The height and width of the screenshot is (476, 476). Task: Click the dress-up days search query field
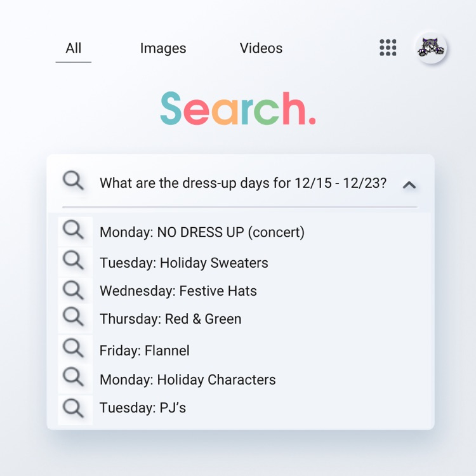tap(243, 183)
